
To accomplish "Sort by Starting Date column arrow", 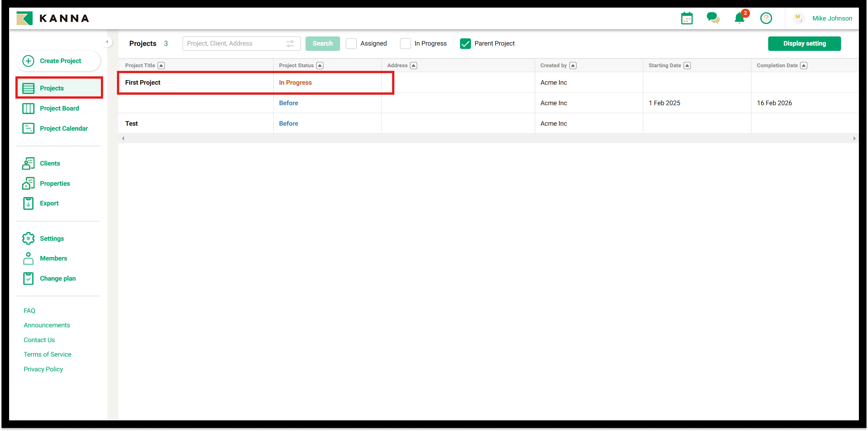I will (687, 66).
